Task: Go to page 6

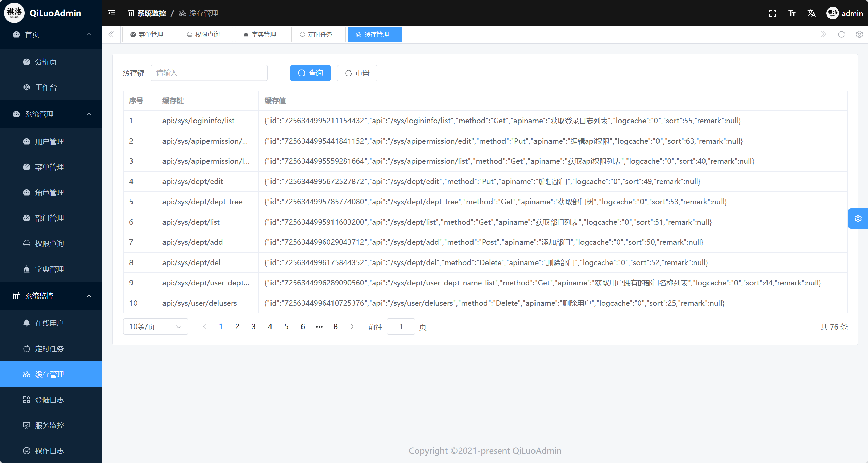Action: point(303,326)
